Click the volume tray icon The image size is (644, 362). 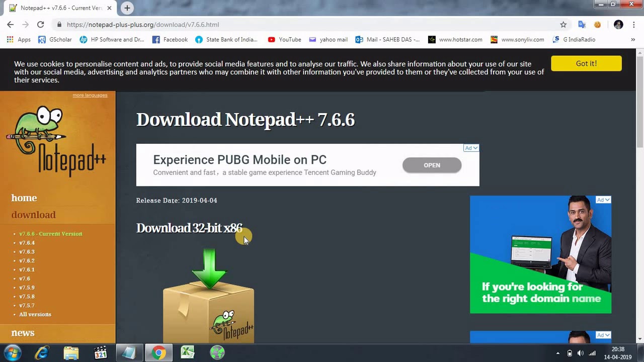(x=581, y=353)
